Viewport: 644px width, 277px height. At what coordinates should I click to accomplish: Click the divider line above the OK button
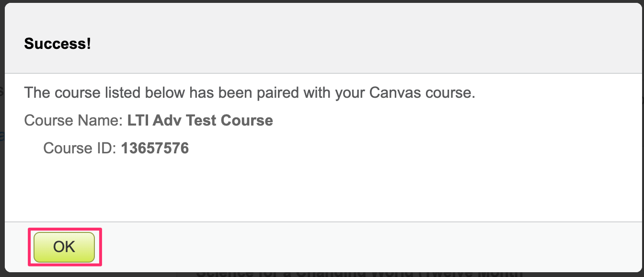point(321,221)
